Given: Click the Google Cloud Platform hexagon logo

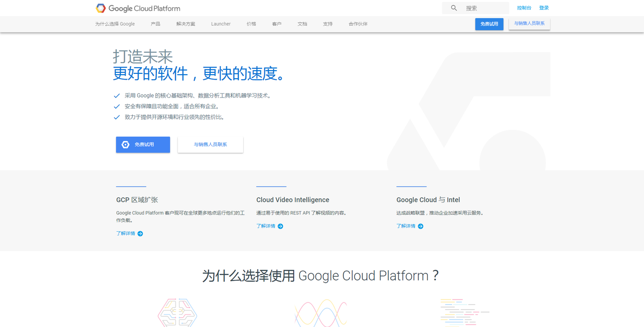Looking at the screenshot, I should (x=101, y=8).
